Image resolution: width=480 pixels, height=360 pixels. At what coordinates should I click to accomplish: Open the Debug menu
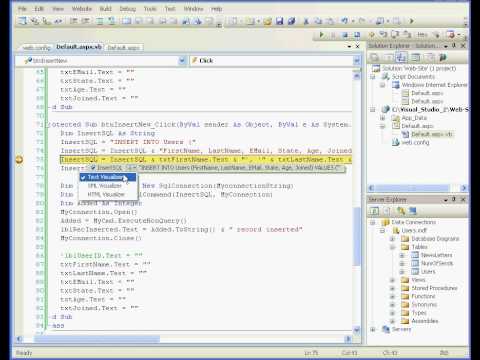(x=128, y=9)
